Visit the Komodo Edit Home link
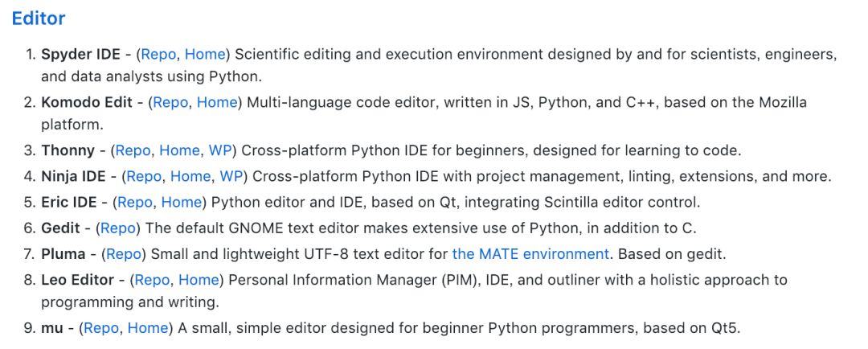 pyautogui.click(x=217, y=102)
